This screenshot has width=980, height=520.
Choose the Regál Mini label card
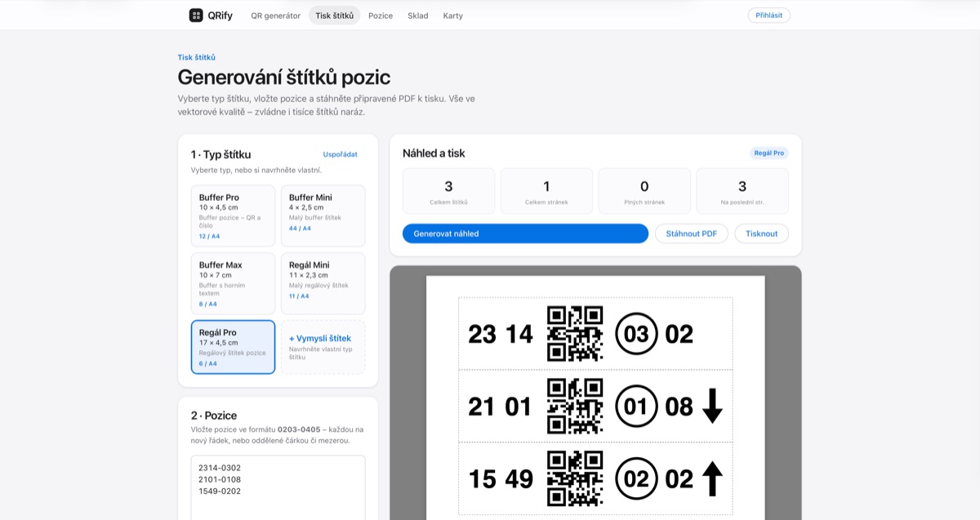(x=323, y=283)
